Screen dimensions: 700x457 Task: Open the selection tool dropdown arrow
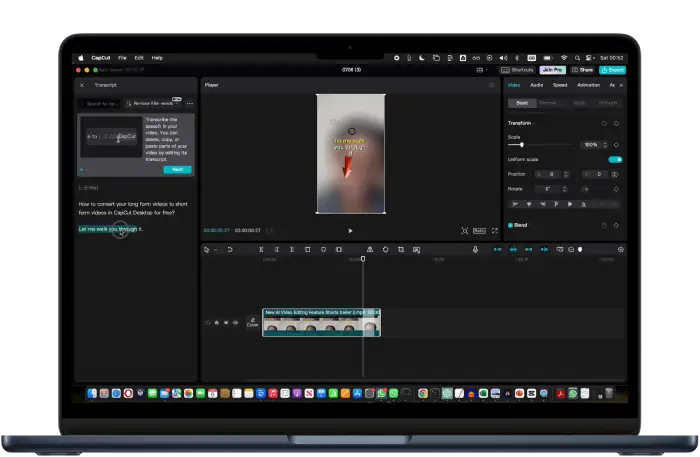215,249
